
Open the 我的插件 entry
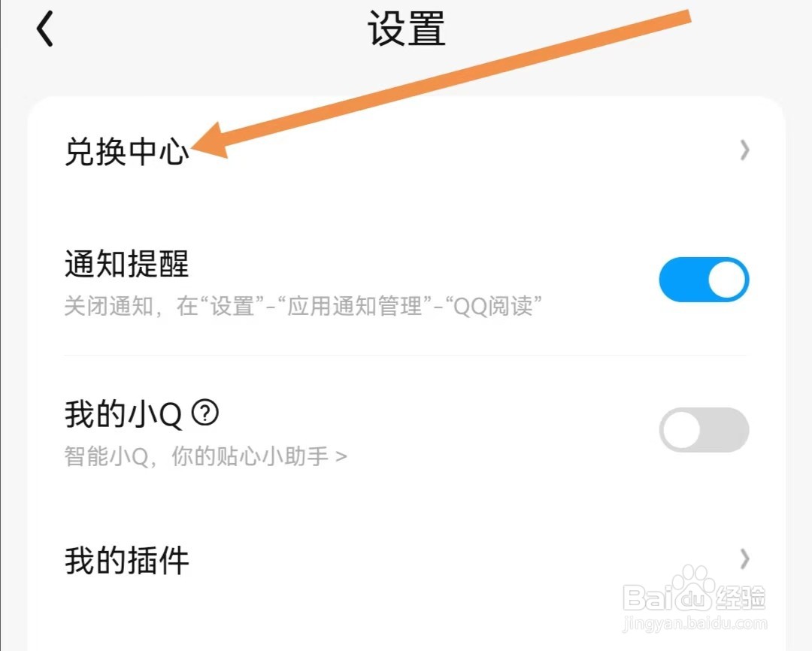tap(407, 560)
